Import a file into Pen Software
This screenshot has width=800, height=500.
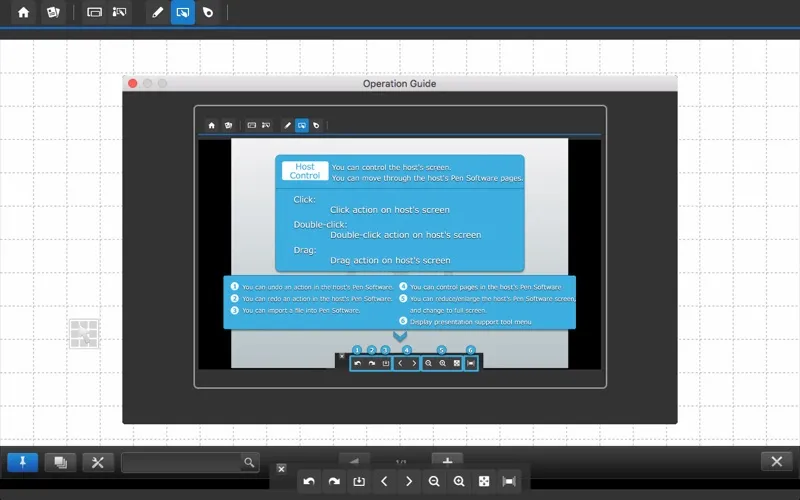click(x=359, y=482)
